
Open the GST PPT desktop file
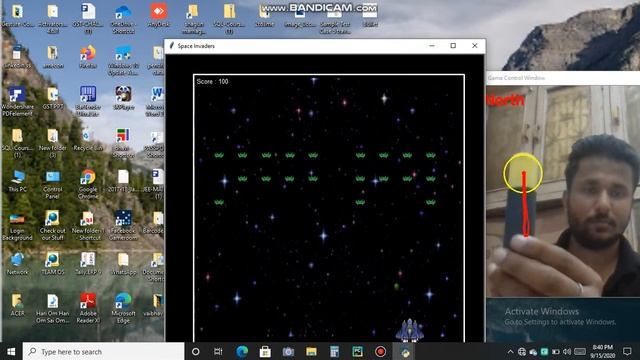point(53,98)
